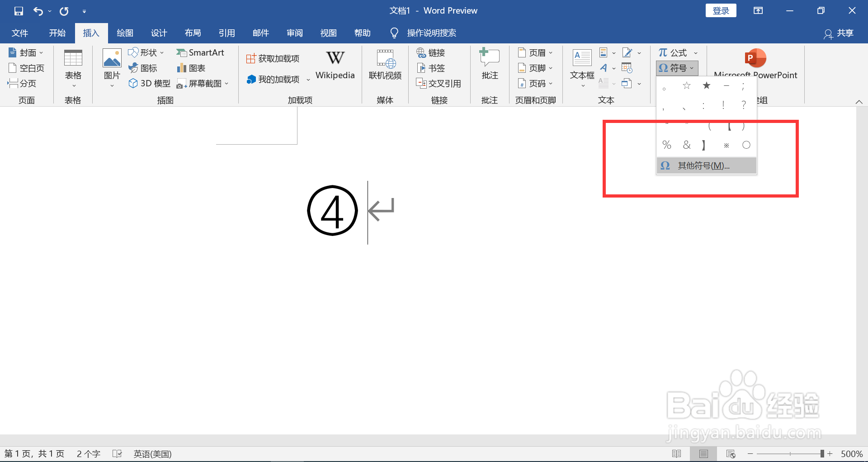Toggle the Web layout view
Image resolution: width=868 pixels, height=462 pixels.
[x=731, y=453]
